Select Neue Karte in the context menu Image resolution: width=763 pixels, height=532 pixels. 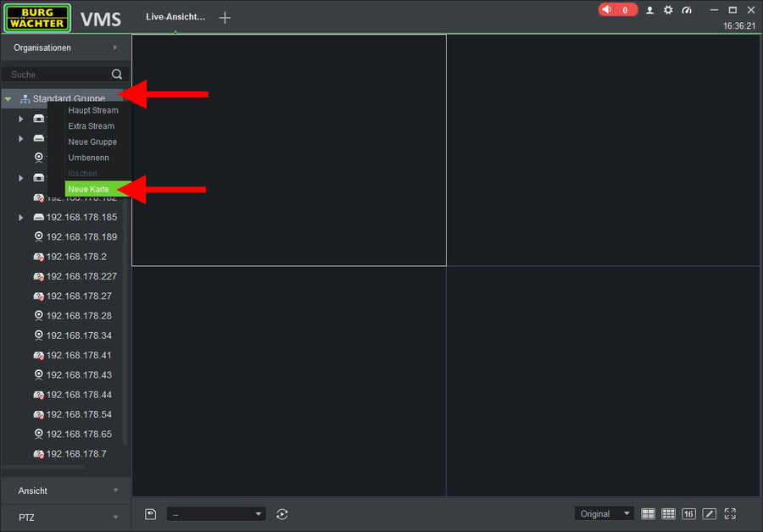click(x=89, y=189)
